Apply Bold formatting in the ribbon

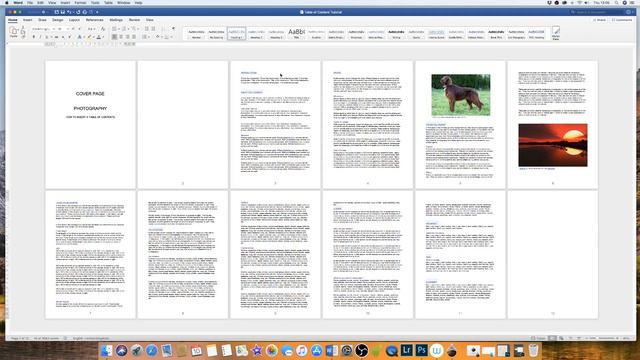pos(33,37)
